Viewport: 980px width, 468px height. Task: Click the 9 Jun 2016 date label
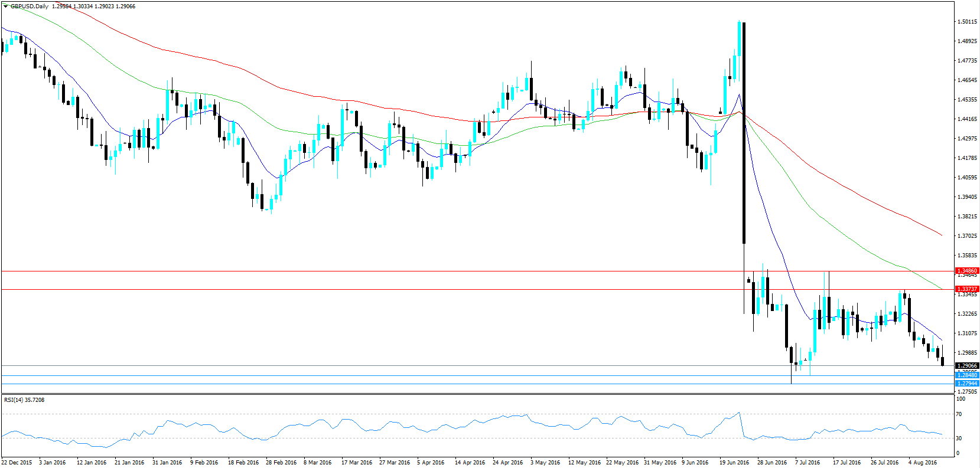point(695,463)
